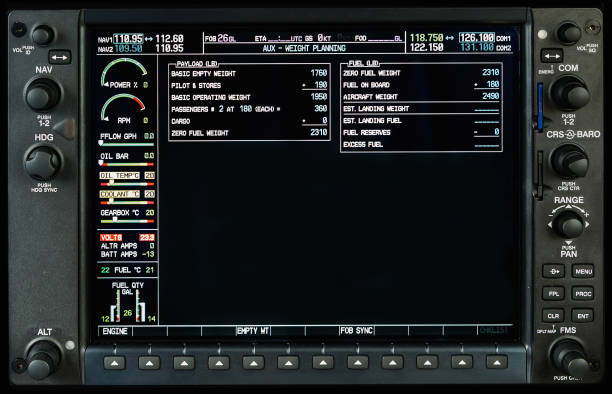
Task: Click the GEARBOX °C reading
Action: [127, 216]
